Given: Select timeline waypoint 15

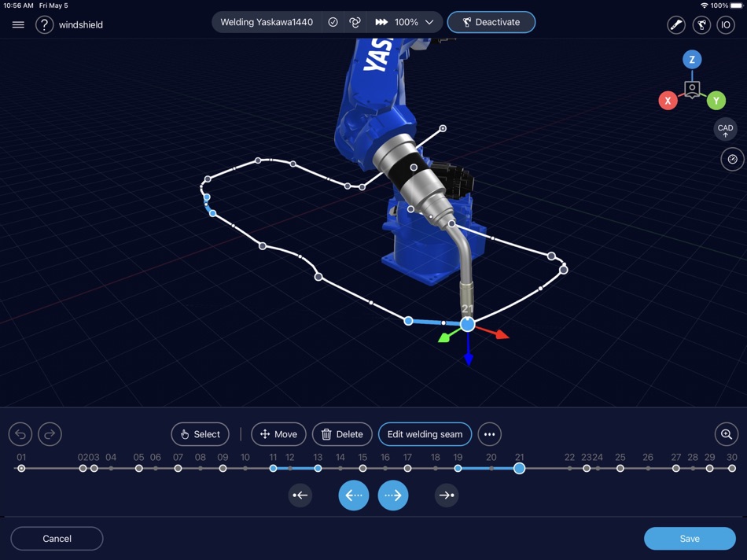Looking at the screenshot, I should coord(362,469).
